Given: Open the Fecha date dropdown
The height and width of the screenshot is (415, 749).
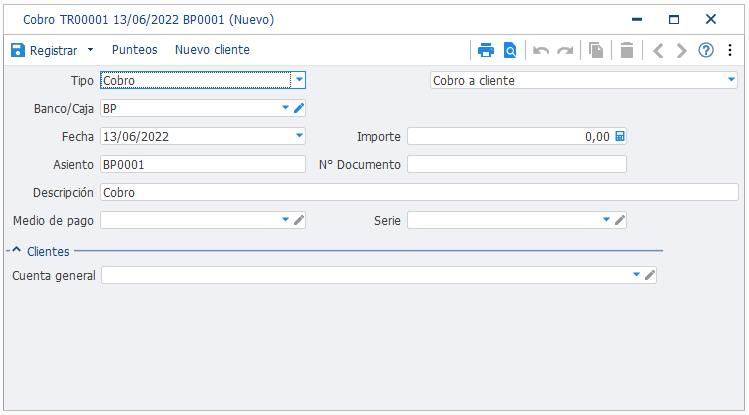Looking at the screenshot, I should tap(299, 136).
